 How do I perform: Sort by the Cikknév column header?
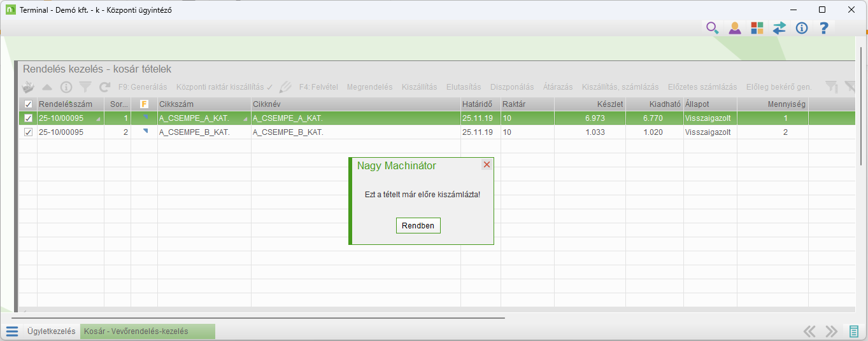point(355,104)
